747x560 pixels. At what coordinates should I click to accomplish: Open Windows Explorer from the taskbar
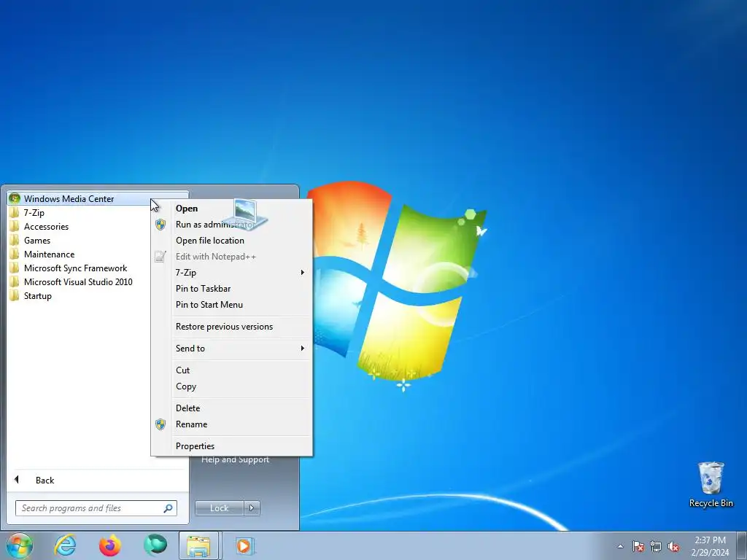(198, 545)
